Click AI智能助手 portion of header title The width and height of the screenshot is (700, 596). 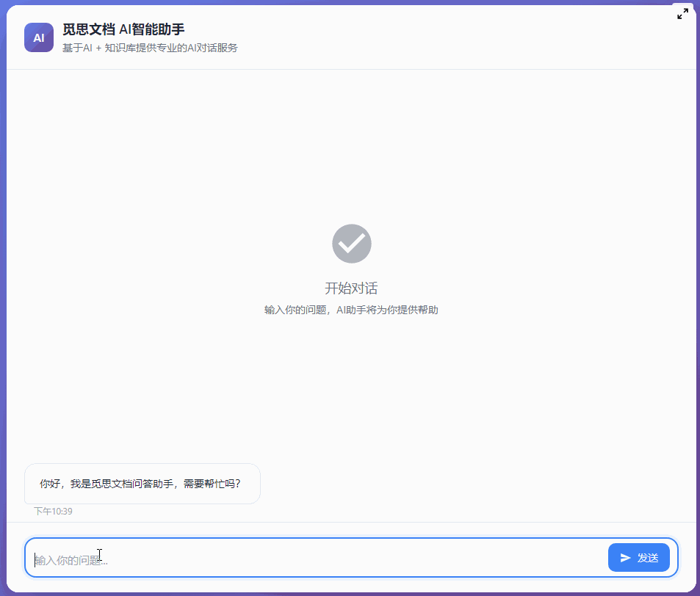152,29
